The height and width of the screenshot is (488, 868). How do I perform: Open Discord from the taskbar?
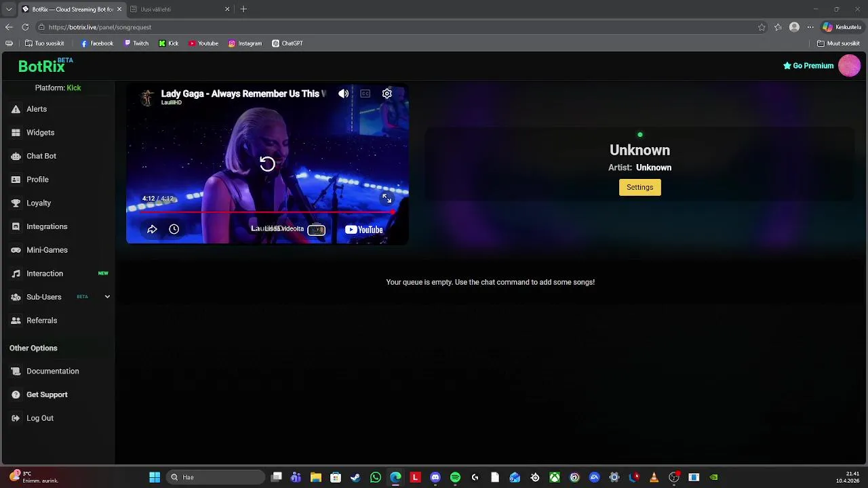435,477
